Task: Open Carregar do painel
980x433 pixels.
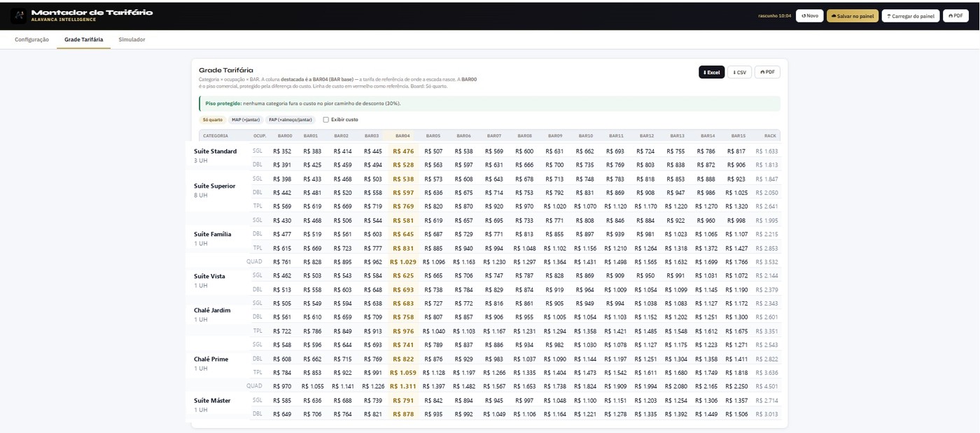Action: 910,15
